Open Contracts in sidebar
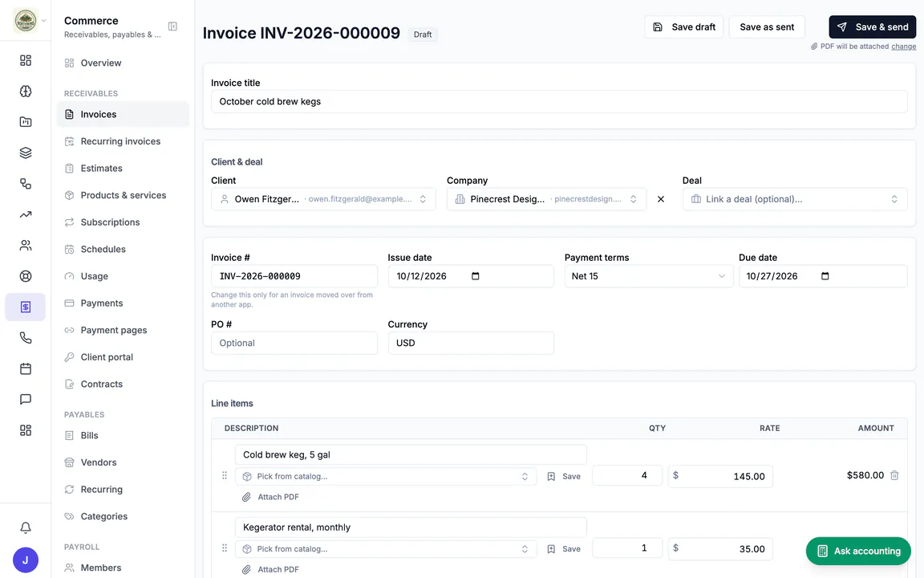924x578 pixels. [x=123, y=384]
